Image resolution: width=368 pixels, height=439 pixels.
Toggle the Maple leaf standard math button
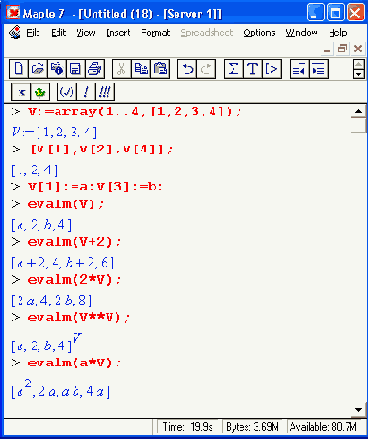[40, 92]
